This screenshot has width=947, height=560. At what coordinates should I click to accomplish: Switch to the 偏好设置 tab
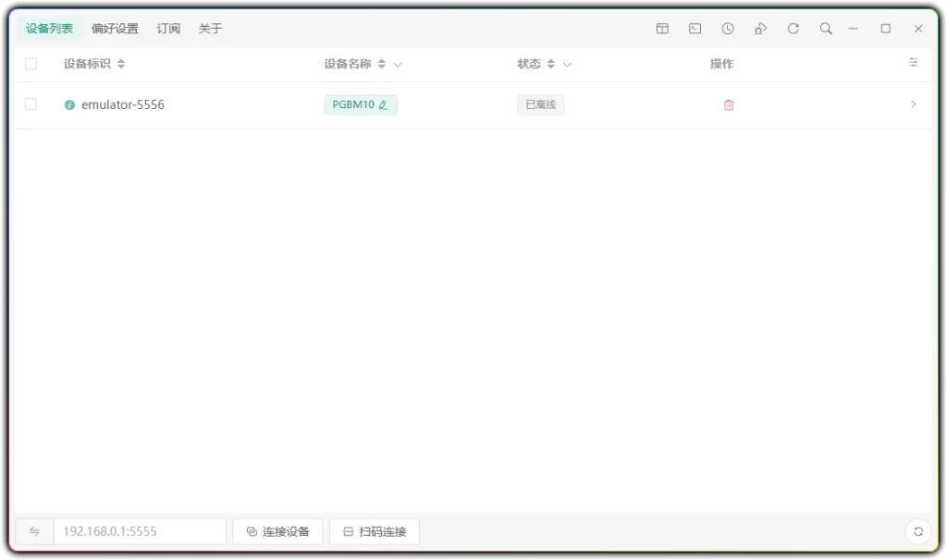pyautogui.click(x=114, y=29)
